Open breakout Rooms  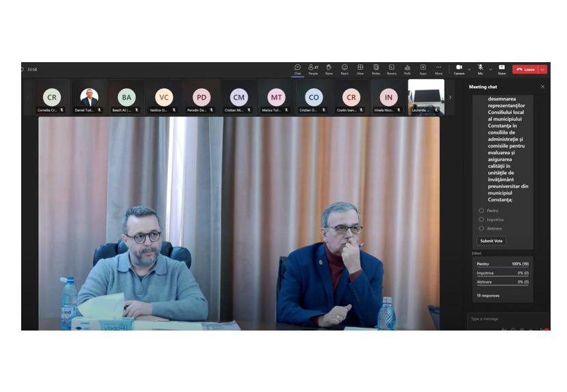point(391,70)
